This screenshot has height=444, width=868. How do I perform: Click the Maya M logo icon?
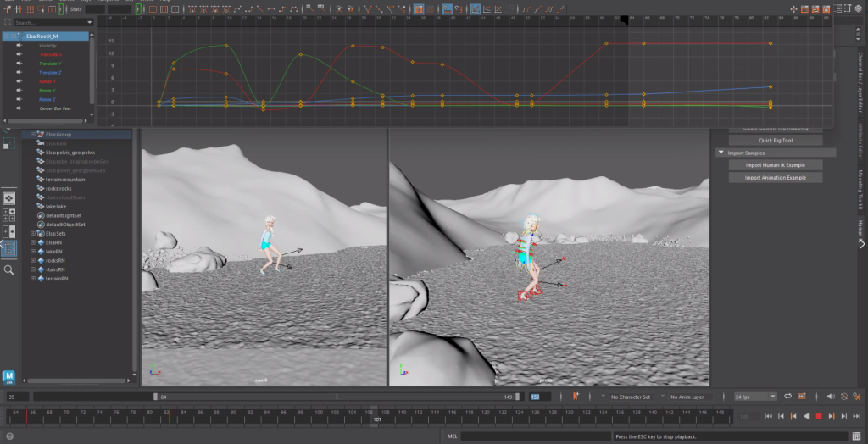[x=8, y=377]
